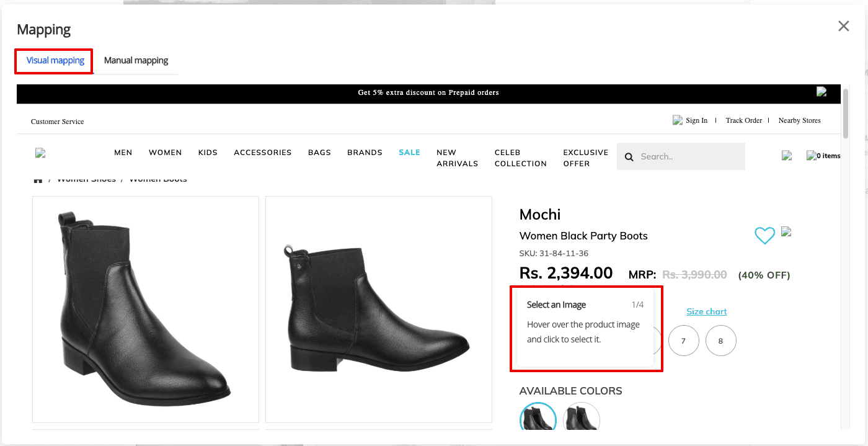Close the Mapping dialog

[844, 26]
